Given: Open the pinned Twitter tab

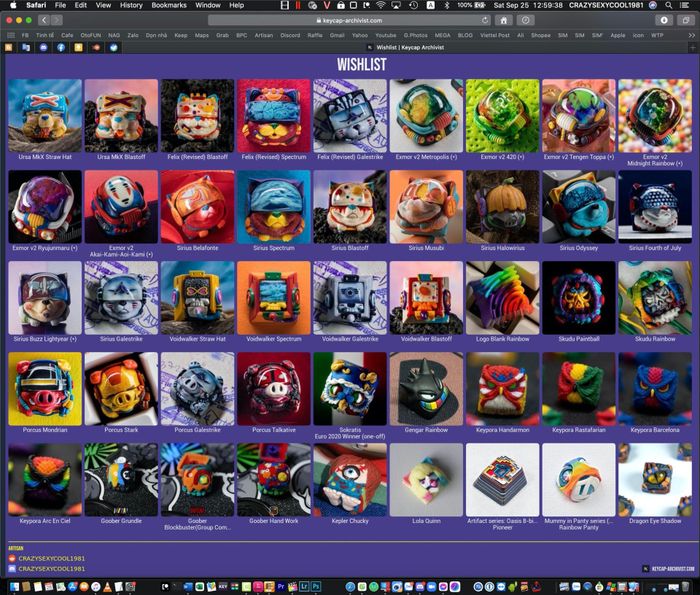Looking at the screenshot, I should pos(113,47).
